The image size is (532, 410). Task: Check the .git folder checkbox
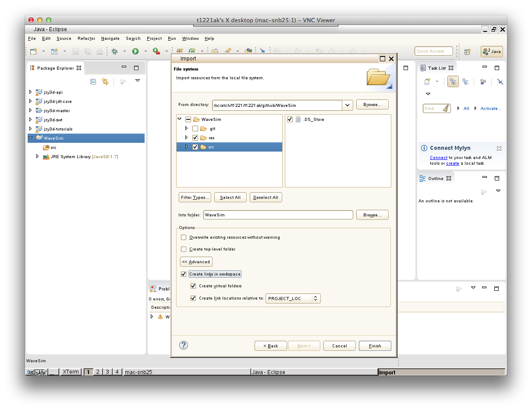(x=195, y=129)
